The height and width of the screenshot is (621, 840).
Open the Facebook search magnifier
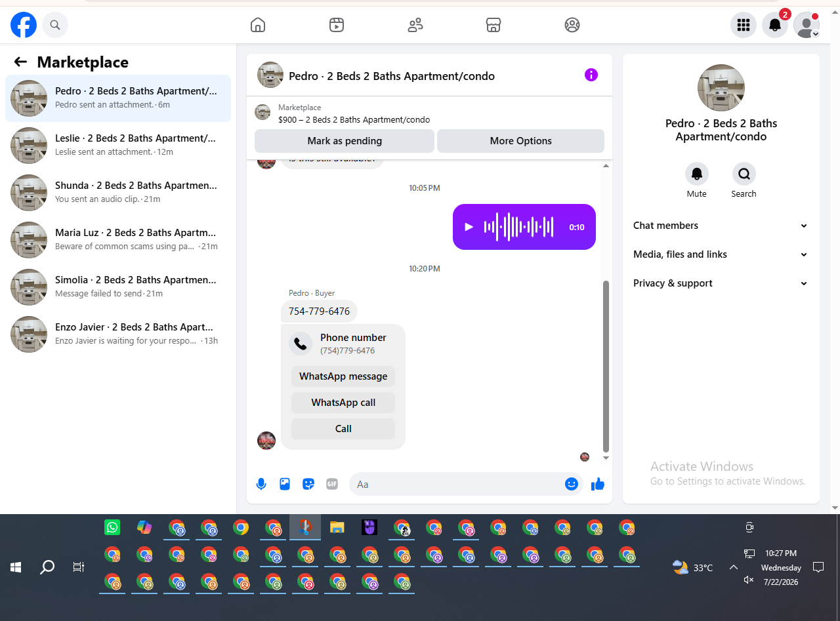pos(55,25)
